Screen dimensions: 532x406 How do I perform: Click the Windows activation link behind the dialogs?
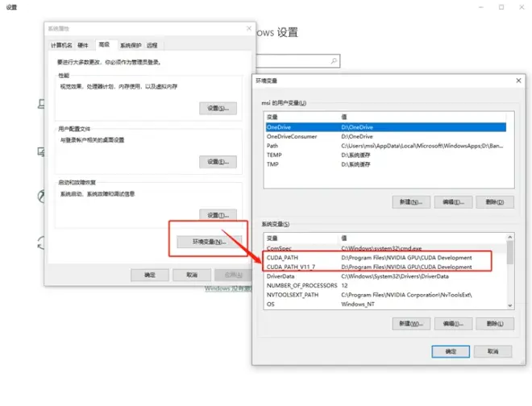click(x=228, y=288)
